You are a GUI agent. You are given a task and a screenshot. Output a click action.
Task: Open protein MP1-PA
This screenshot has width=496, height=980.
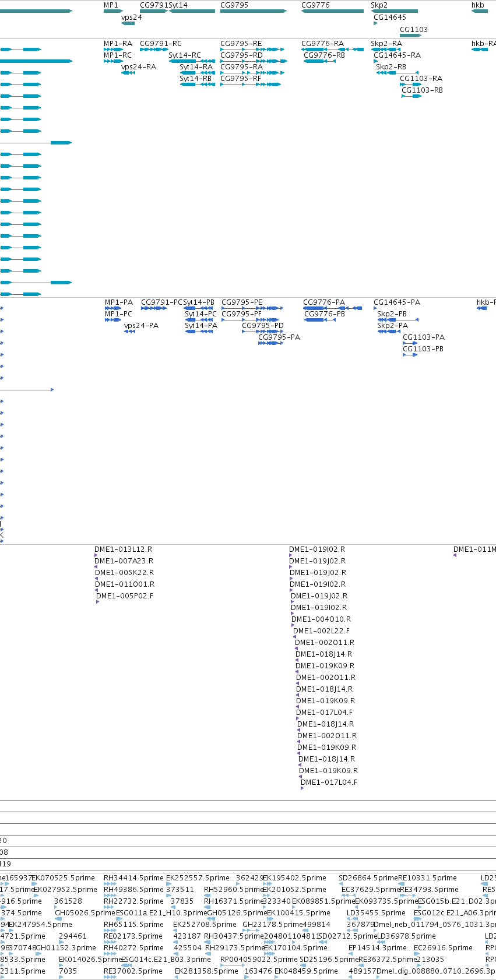coord(119,302)
